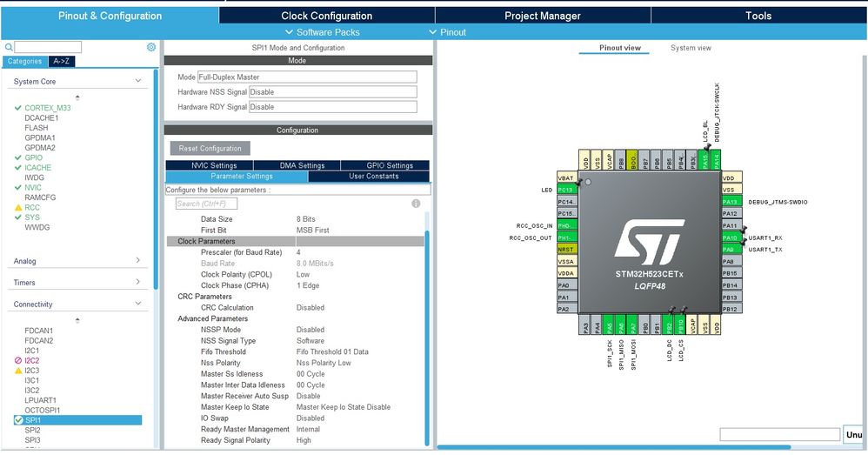Switch to Project Manager tab
Screen dimensions: 868x455
[x=543, y=16]
